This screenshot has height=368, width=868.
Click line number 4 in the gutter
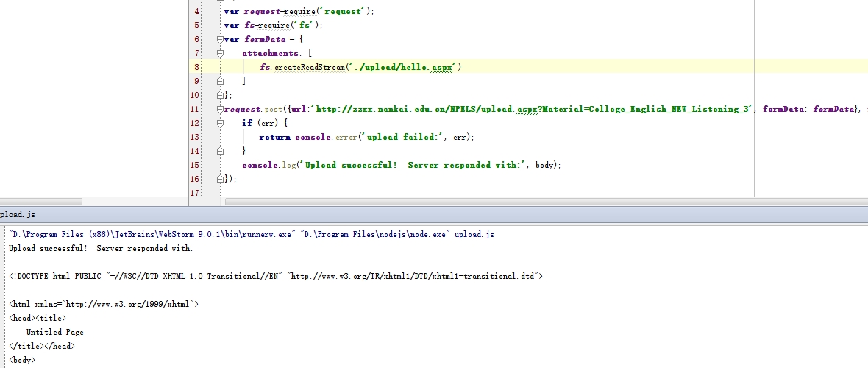click(197, 11)
